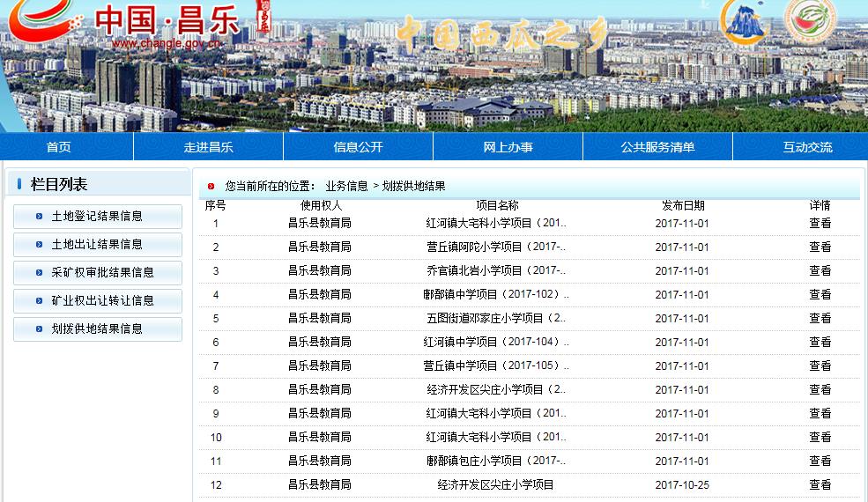
Task: Open the 鄌郚镇中学项目（2017-102） project link
Action: click(496, 295)
